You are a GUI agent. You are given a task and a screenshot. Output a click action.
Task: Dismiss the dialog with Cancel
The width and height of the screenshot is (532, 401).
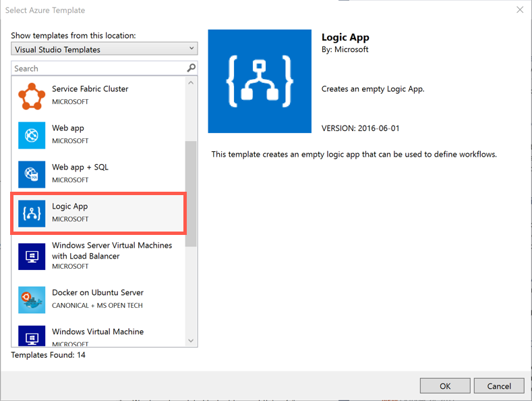point(499,386)
